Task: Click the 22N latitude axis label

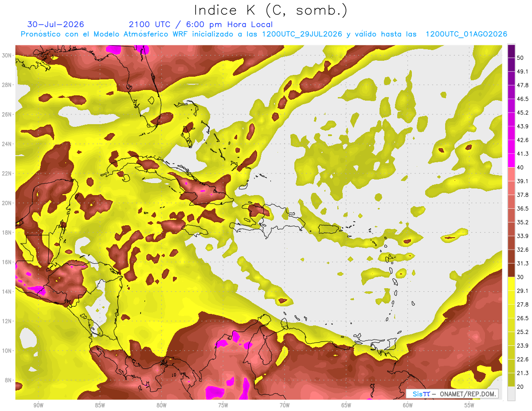Action: pyautogui.click(x=7, y=173)
